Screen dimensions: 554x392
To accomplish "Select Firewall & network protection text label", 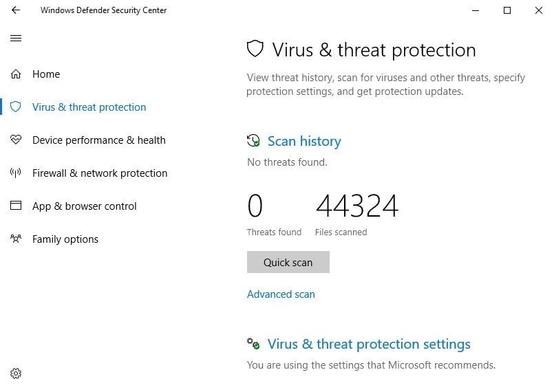I will click(x=100, y=173).
